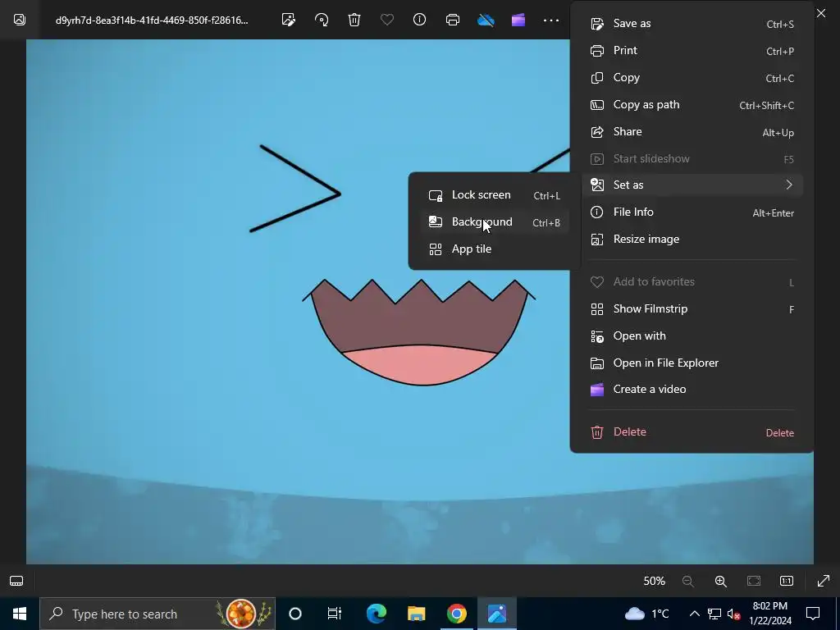Screen dimensions: 840x630
Task: Click the Edit image icon in toolbar
Action: [x=288, y=21]
